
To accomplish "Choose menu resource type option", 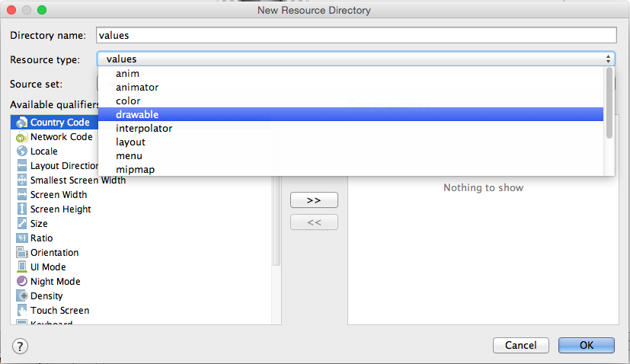I will (x=350, y=156).
